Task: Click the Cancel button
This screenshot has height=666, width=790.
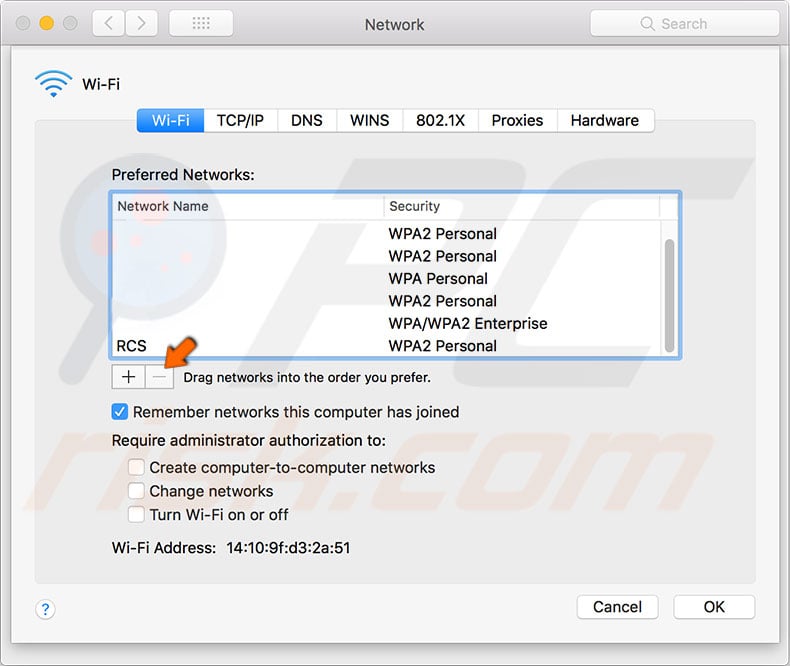Action: click(x=617, y=607)
